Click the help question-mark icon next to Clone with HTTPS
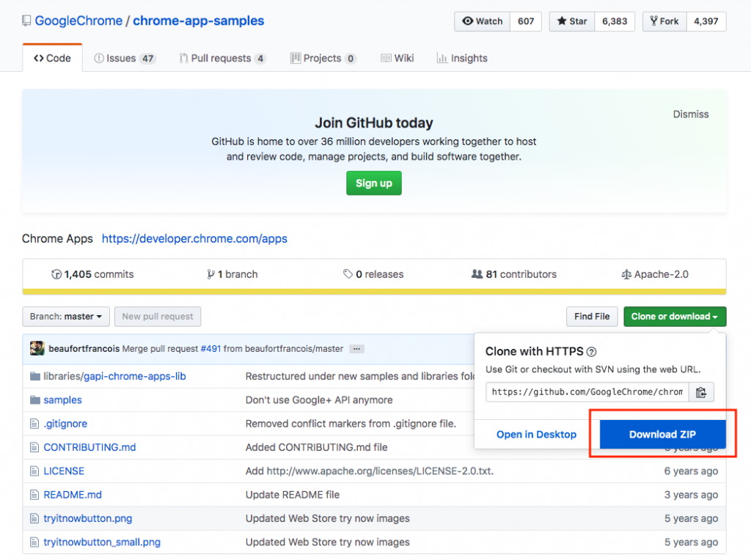 (x=592, y=352)
